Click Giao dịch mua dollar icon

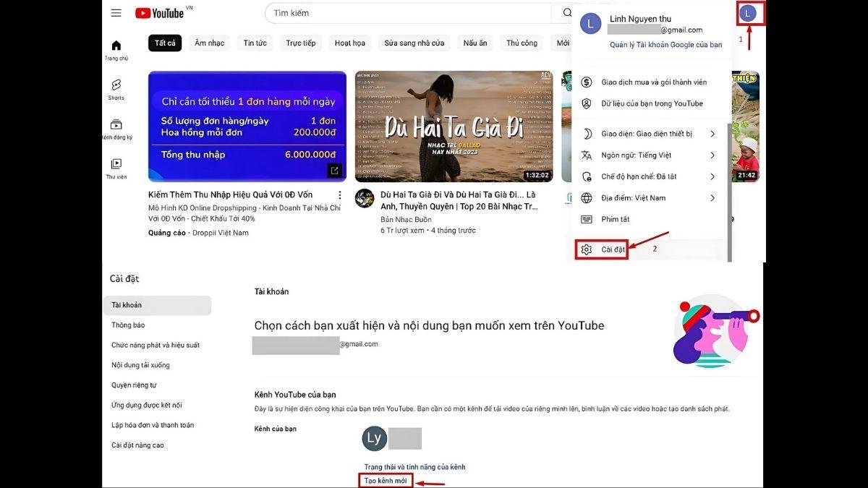click(587, 82)
